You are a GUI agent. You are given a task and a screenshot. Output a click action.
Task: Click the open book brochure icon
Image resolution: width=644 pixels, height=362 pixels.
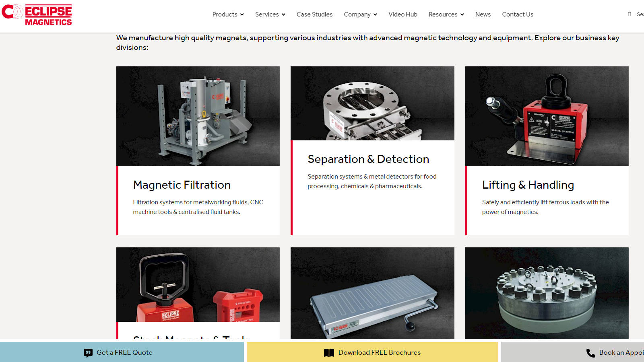pos(329,353)
